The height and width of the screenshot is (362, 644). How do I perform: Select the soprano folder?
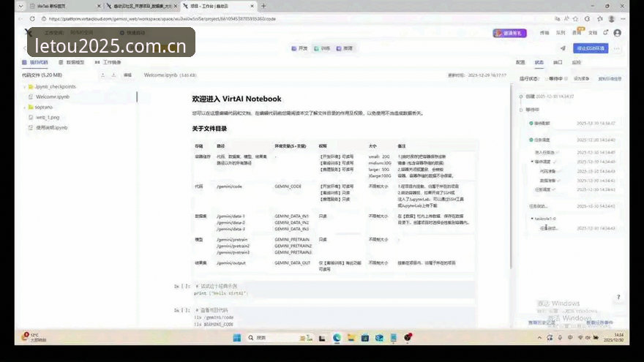click(41, 107)
